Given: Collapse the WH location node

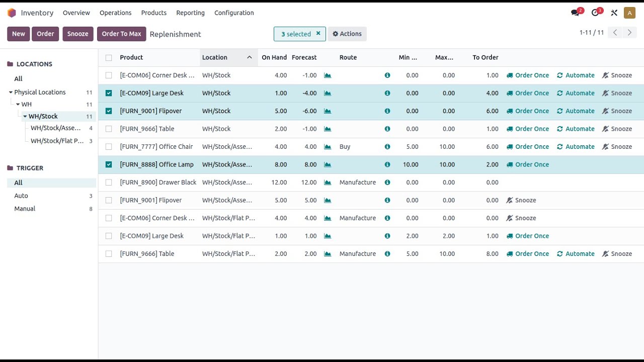Looking at the screenshot, I should tap(18, 105).
